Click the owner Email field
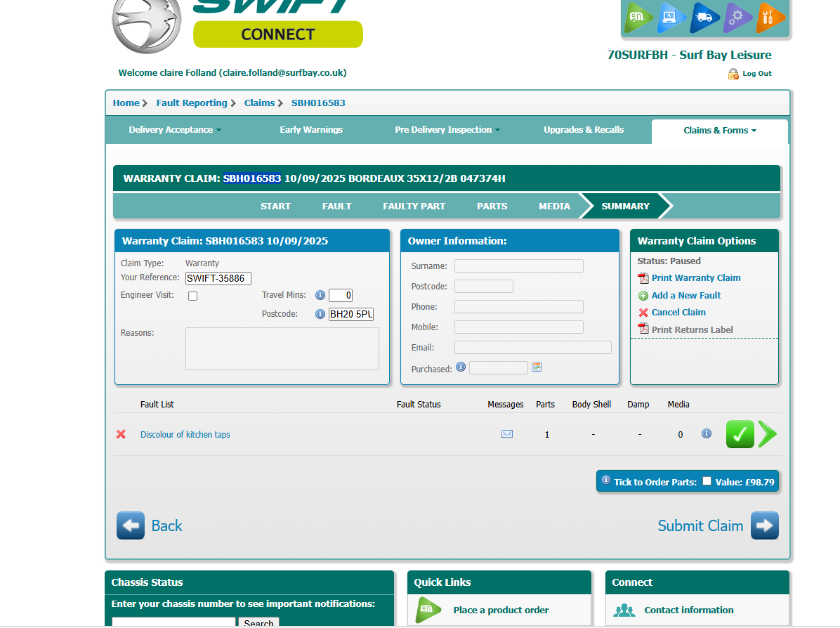 coord(533,347)
